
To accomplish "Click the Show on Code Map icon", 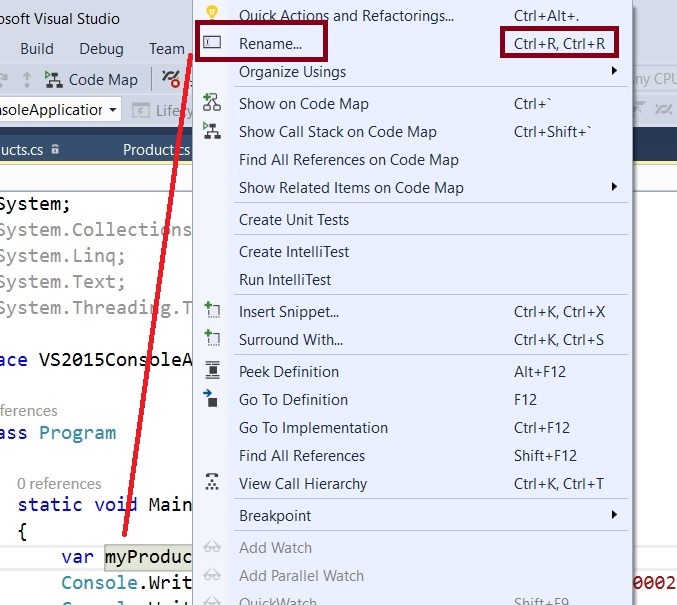I will click(x=211, y=103).
